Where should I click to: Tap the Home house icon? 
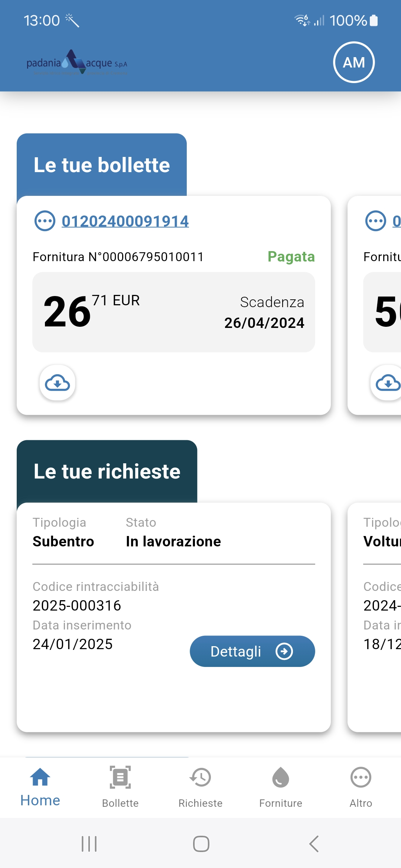coord(40,777)
